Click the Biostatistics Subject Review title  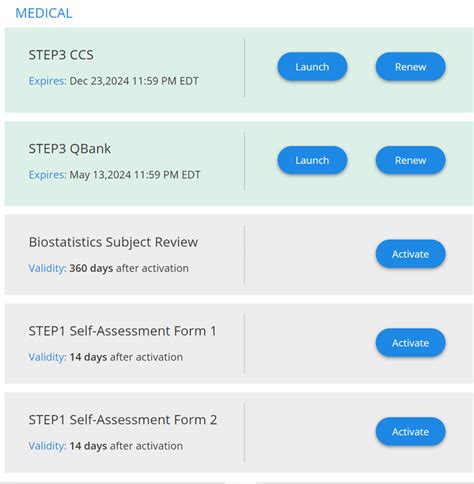[113, 242]
